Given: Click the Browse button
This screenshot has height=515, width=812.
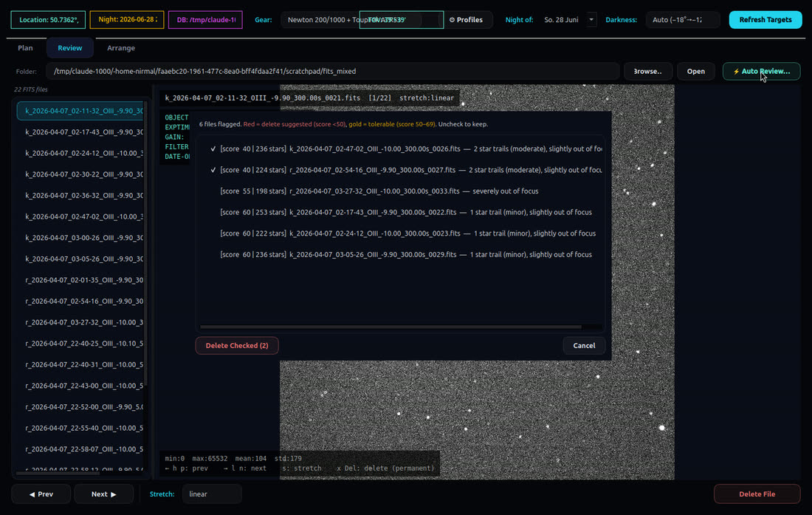Looking at the screenshot, I should coord(647,71).
